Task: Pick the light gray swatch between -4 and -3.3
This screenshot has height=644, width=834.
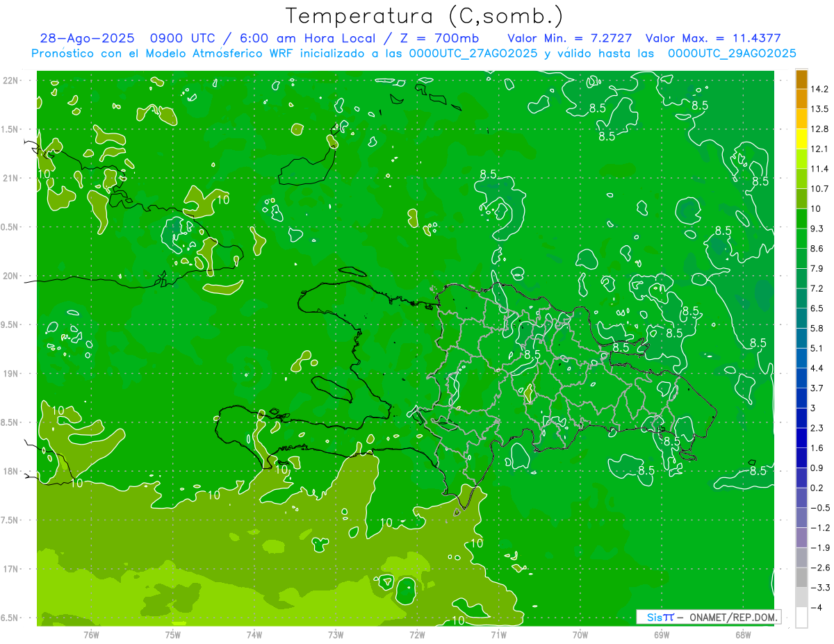Action: click(801, 597)
